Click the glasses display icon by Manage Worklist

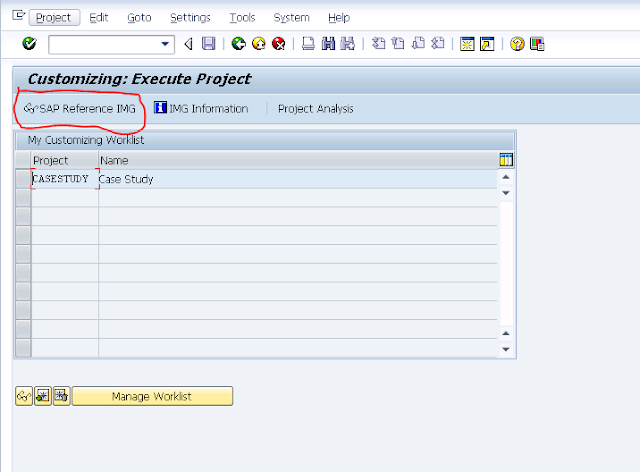click(x=24, y=396)
